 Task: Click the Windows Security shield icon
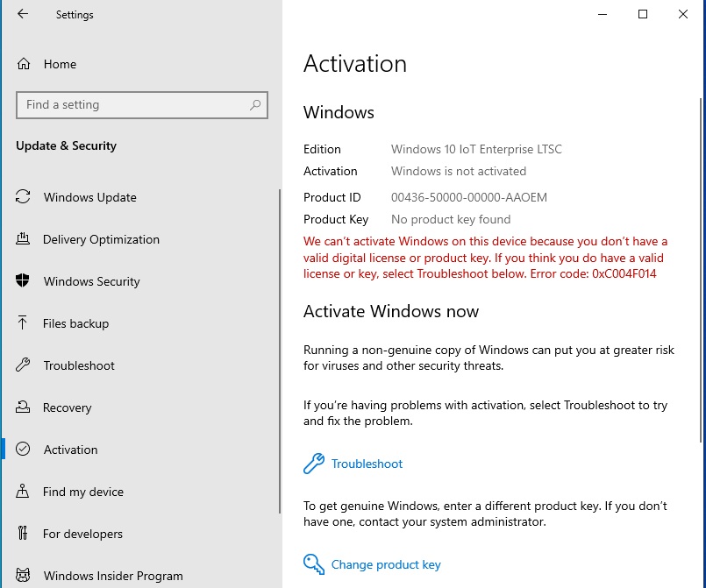(24, 281)
